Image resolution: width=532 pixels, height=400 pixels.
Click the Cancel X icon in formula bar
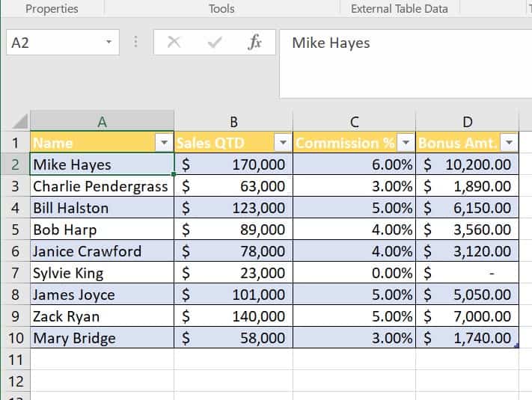174,43
